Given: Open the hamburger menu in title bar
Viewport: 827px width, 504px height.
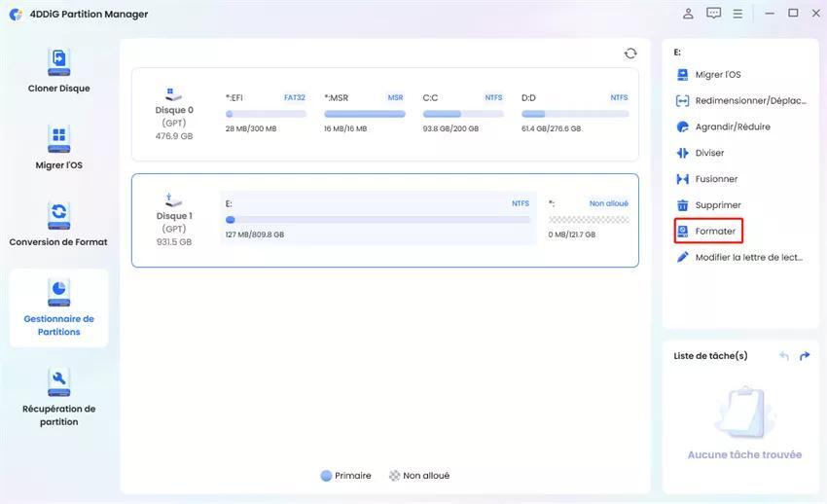Looking at the screenshot, I should click(738, 14).
